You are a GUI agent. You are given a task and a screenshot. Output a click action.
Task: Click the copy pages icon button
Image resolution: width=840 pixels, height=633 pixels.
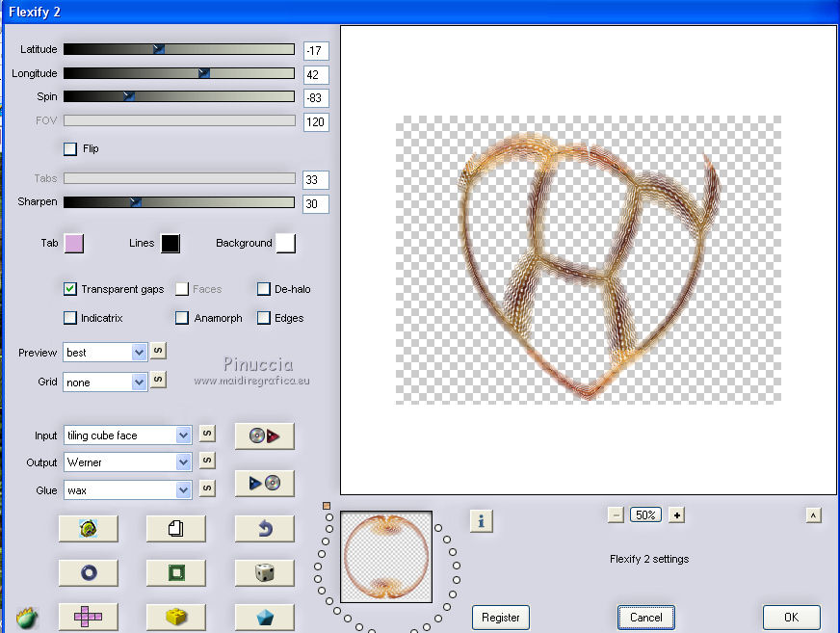tap(175, 529)
